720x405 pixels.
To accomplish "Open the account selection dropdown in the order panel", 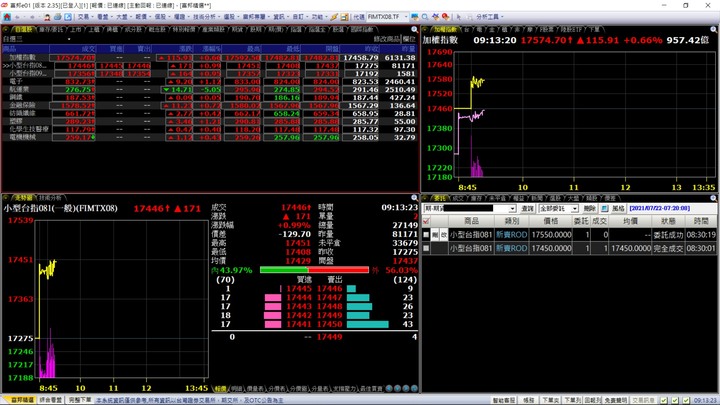I will tap(512, 208).
